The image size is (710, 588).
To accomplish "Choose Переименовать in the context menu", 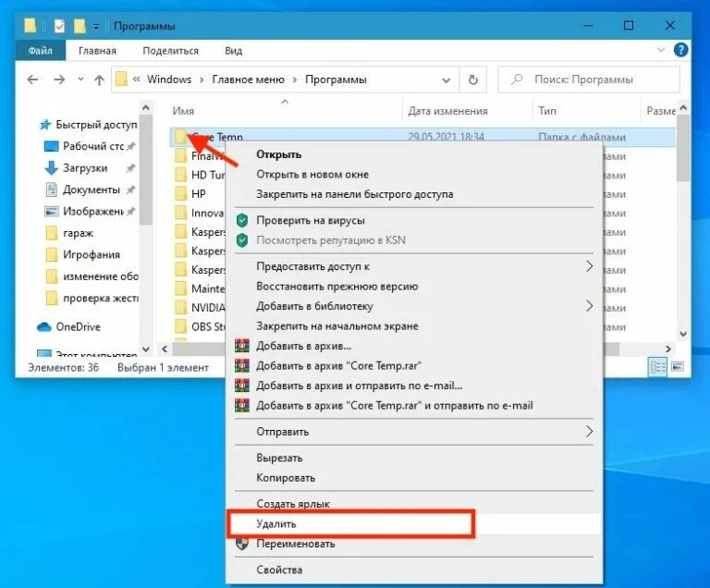I will [414, 544].
